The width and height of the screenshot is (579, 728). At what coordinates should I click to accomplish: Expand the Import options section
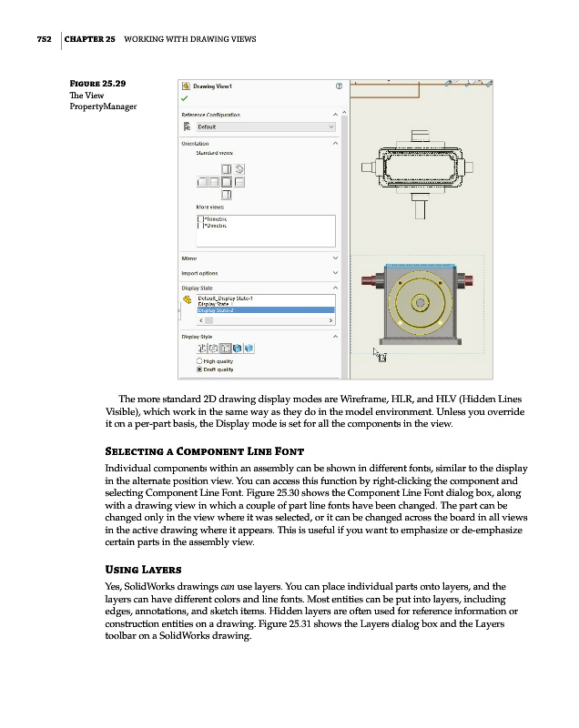pos(335,273)
